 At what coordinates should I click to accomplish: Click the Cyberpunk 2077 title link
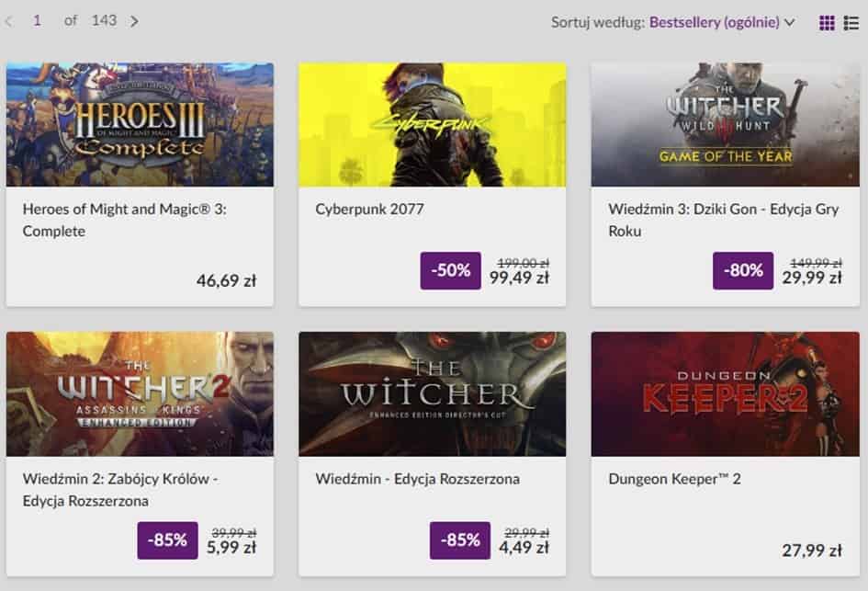(x=369, y=210)
